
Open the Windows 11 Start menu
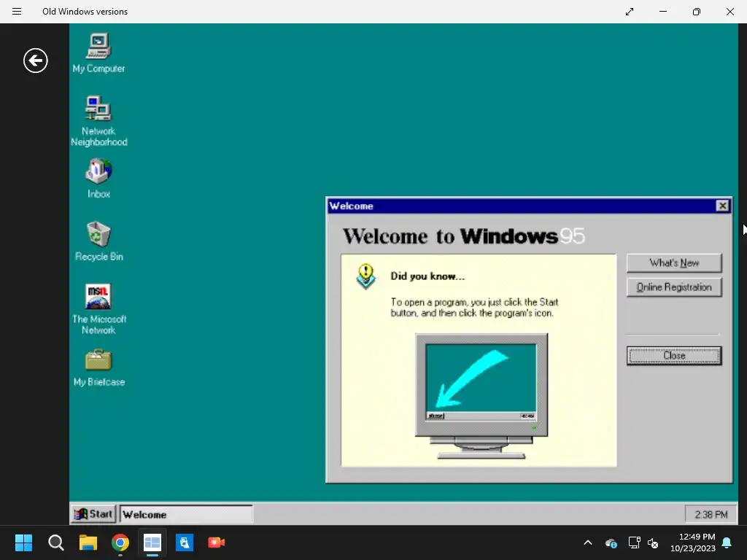[x=23, y=542]
